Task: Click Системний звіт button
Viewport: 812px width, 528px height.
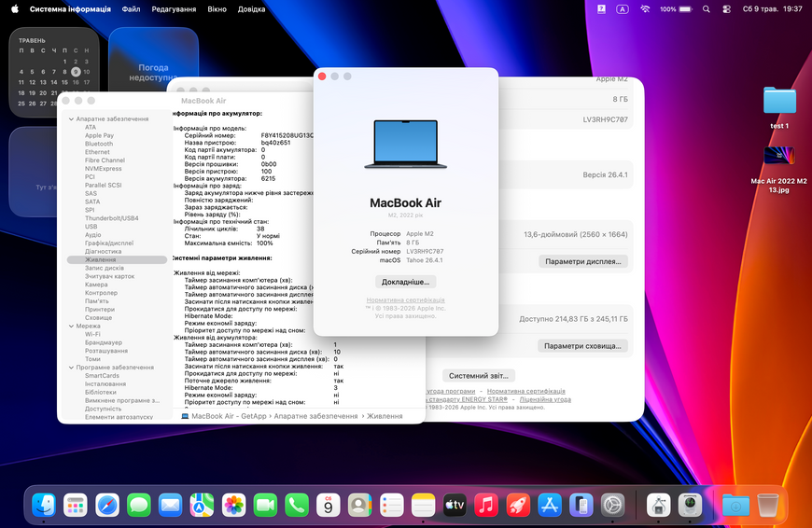Action: pyautogui.click(x=479, y=376)
